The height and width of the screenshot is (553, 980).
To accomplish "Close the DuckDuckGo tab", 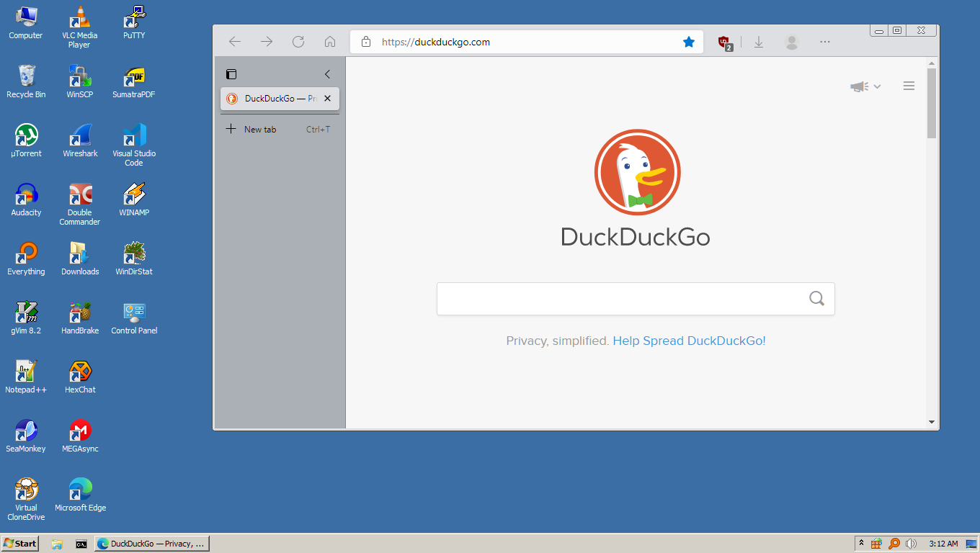I will [327, 99].
